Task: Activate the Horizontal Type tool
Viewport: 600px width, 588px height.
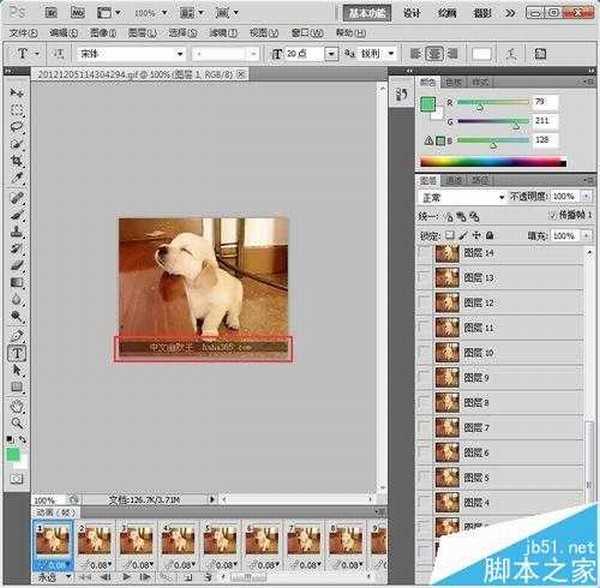Action: point(17,353)
